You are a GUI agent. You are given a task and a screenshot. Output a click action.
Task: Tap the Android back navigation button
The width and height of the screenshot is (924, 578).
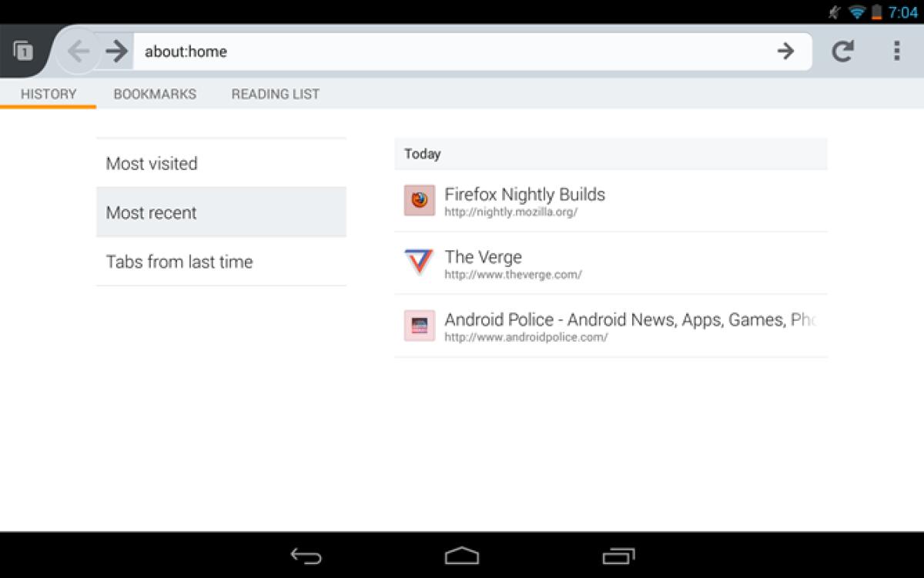coord(306,554)
